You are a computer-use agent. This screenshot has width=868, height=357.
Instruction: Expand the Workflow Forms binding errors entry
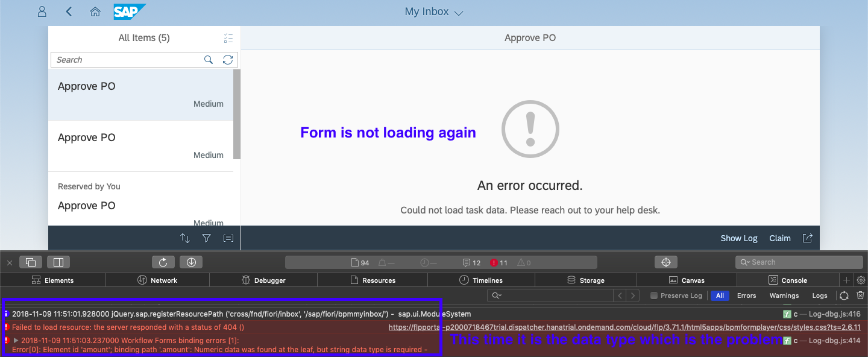[16, 341]
